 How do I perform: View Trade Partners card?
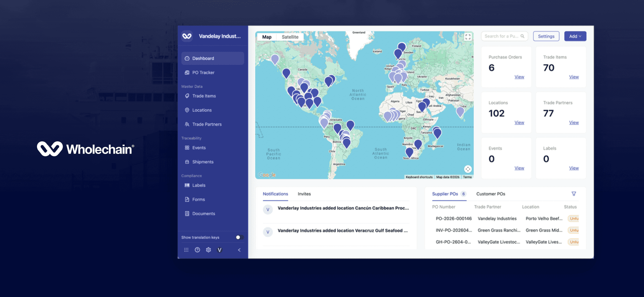pyautogui.click(x=574, y=122)
